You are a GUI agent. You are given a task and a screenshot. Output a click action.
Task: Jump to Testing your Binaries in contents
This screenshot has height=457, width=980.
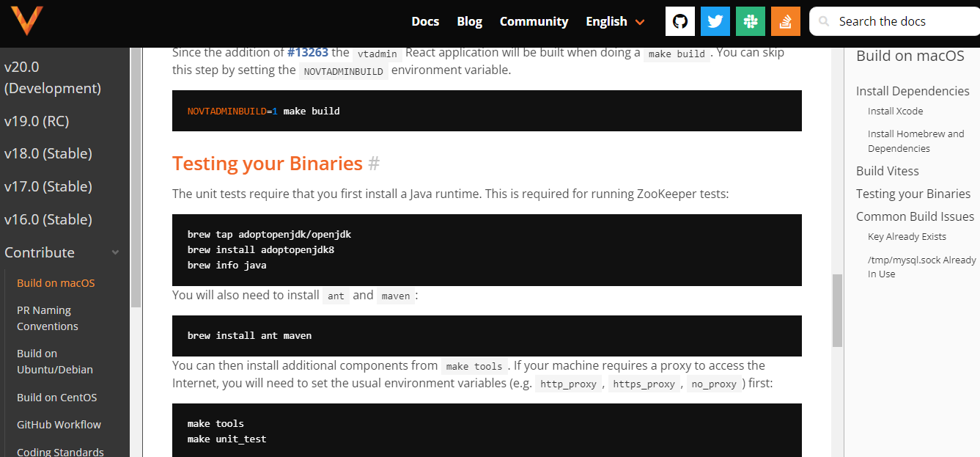click(913, 194)
